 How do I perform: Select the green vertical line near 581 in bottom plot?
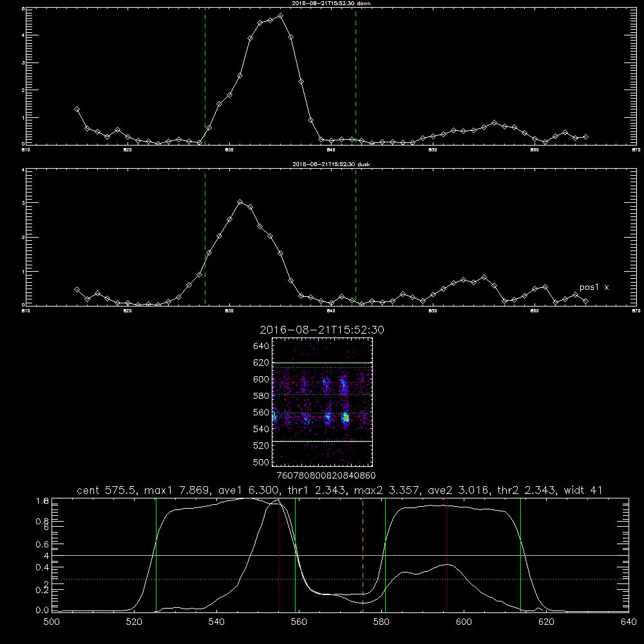pyautogui.click(x=385, y=554)
